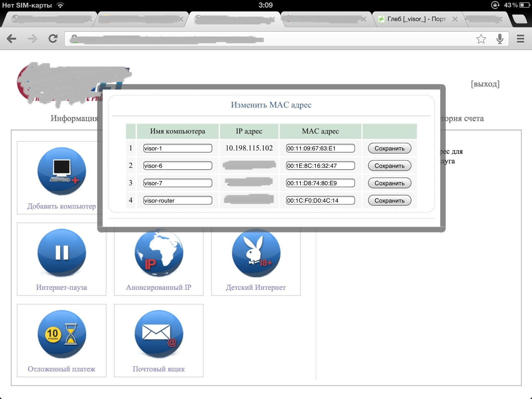The width and height of the screenshot is (532, 399).
Task: Click the Анонсированный IP link text
Action: (159, 288)
